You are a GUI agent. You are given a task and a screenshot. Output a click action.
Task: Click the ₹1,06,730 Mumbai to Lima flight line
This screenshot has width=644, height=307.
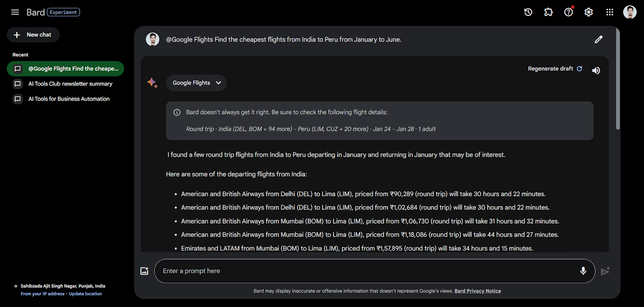370,221
